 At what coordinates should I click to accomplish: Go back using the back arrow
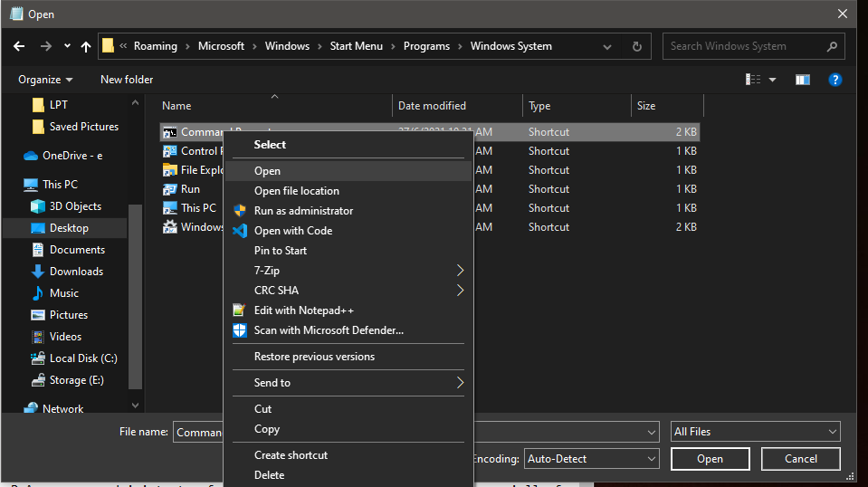point(19,46)
